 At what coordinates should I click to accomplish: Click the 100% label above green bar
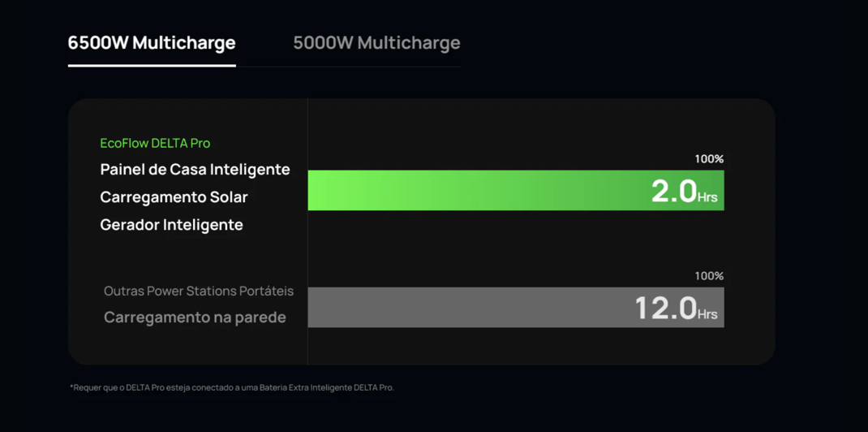[x=709, y=159]
